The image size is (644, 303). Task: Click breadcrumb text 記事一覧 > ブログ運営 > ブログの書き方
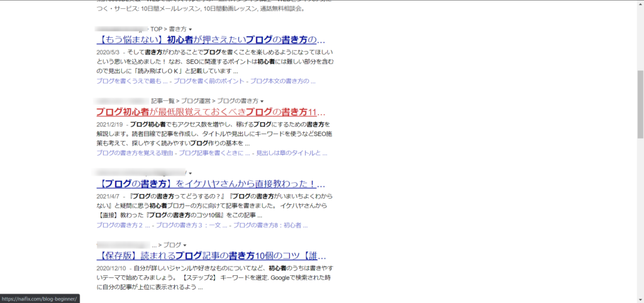coord(204,101)
